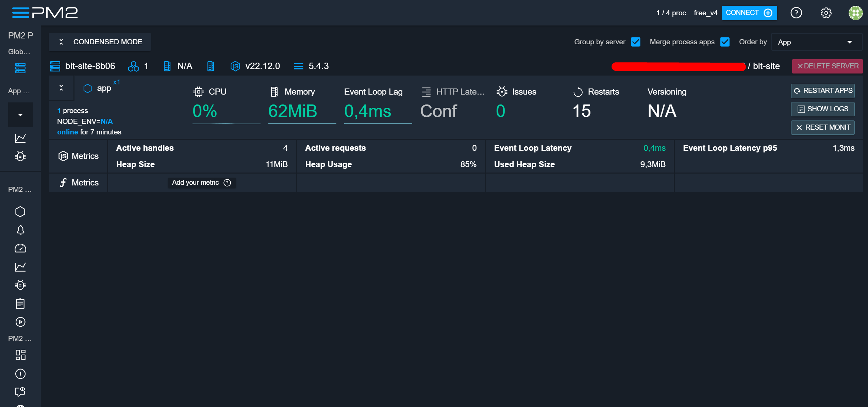Image resolution: width=868 pixels, height=407 pixels.
Task: Open the lower line chart icon in sidebar
Action: click(20, 267)
